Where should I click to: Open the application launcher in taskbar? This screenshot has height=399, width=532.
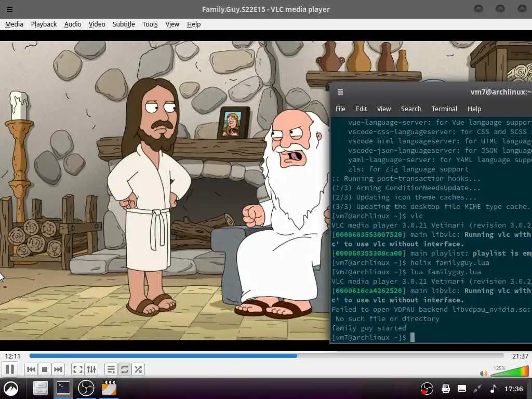tap(11, 389)
